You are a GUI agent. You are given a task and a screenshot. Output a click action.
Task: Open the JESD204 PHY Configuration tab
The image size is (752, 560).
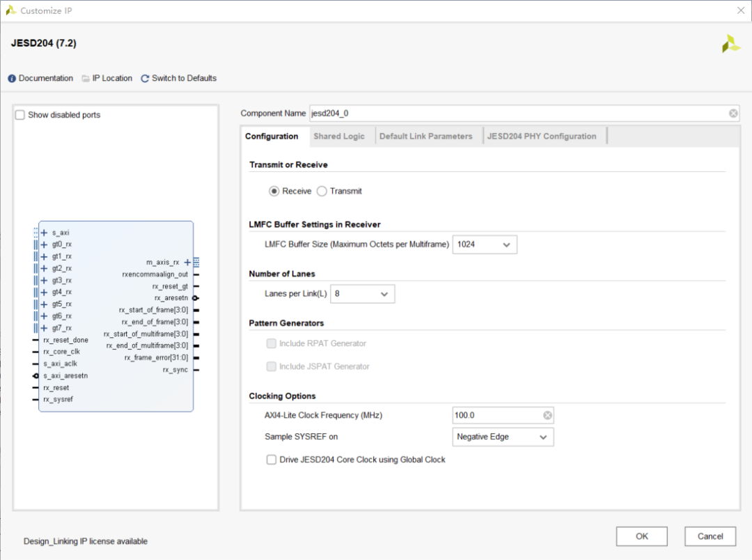542,137
